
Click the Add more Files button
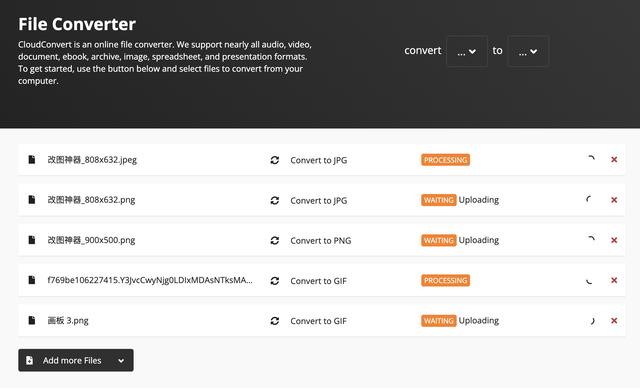click(x=76, y=360)
